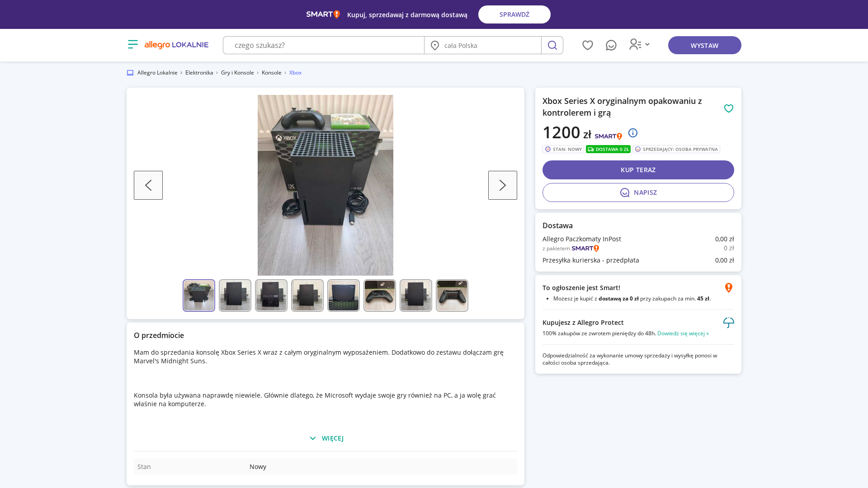Screen dimensions: 868x488
Task: Show next product photo arrow
Action: (503, 185)
